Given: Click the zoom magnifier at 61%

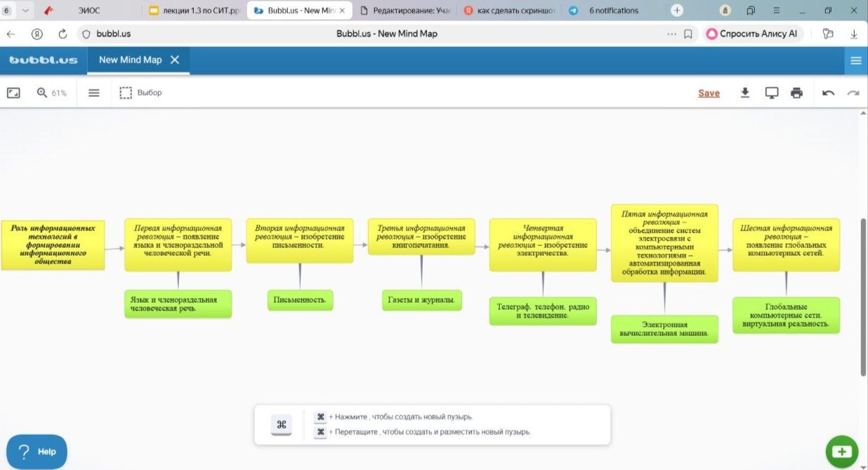Looking at the screenshot, I should click(42, 93).
